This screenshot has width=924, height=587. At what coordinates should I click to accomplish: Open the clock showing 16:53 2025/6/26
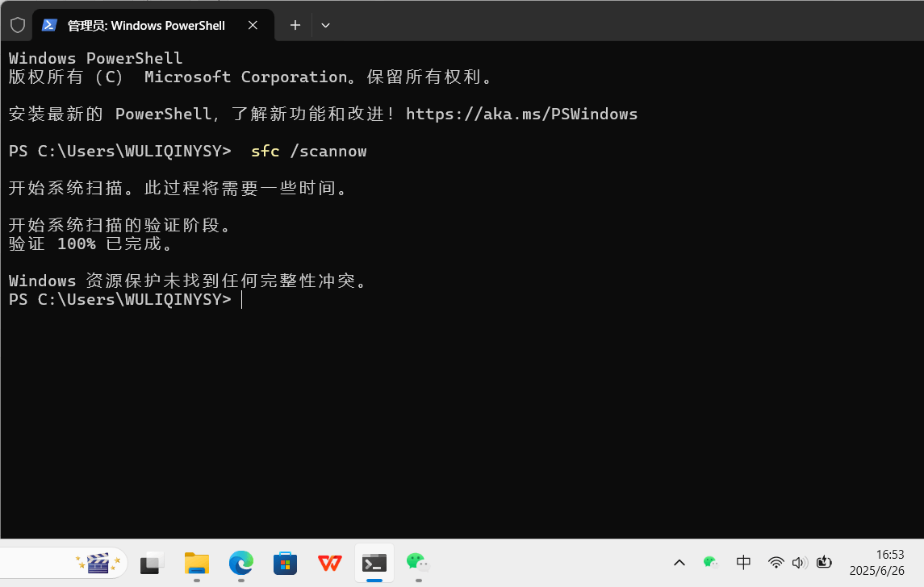click(877, 563)
